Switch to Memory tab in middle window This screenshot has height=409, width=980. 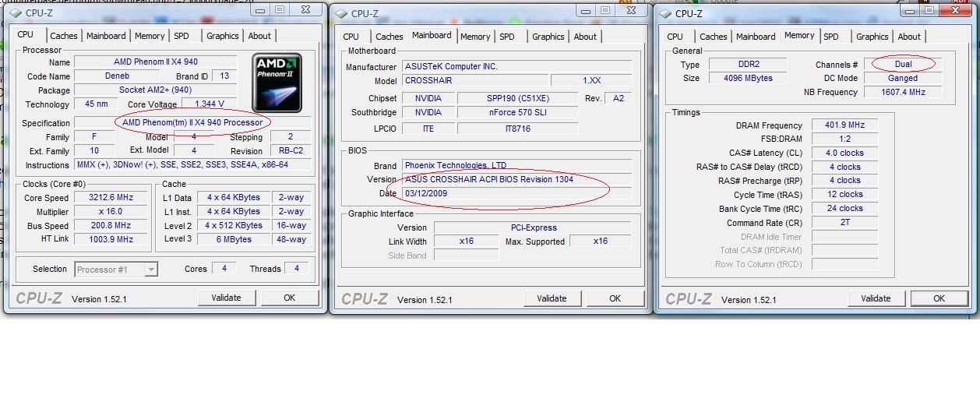475,37
